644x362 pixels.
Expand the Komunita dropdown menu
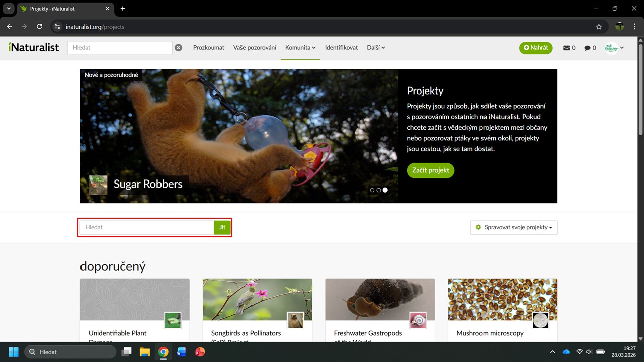pos(300,48)
